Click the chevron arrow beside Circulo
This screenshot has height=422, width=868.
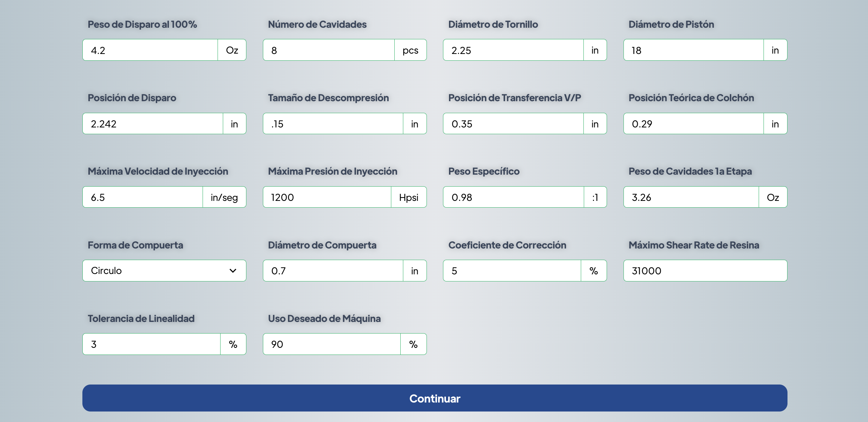pyautogui.click(x=233, y=271)
